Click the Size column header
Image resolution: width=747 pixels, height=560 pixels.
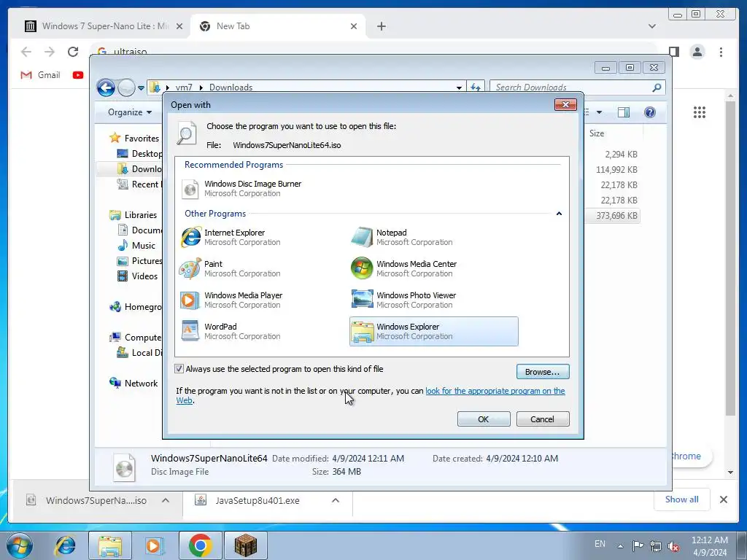597,134
